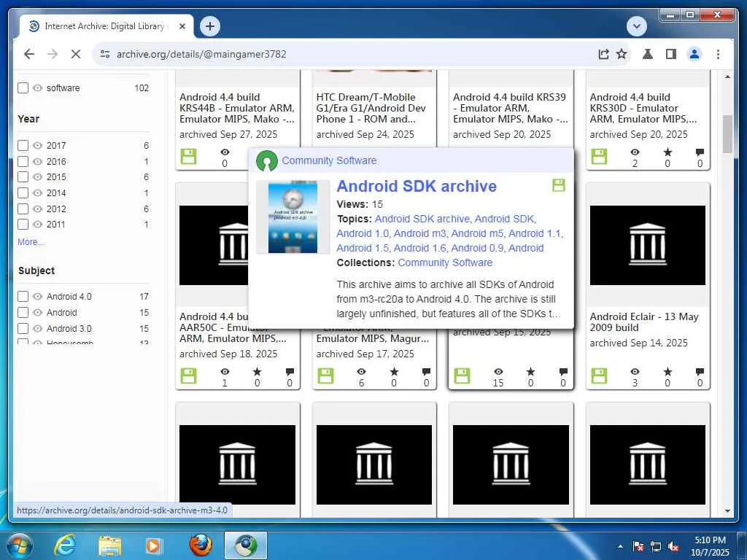Click the muted volume tray icon
747x560 pixels.
673,546
